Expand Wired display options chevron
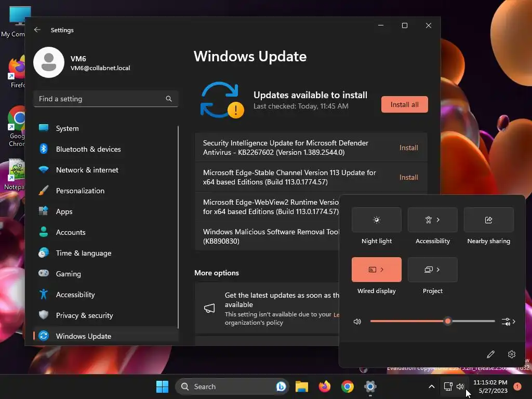Viewport: 532px width, 399px height. click(x=382, y=270)
